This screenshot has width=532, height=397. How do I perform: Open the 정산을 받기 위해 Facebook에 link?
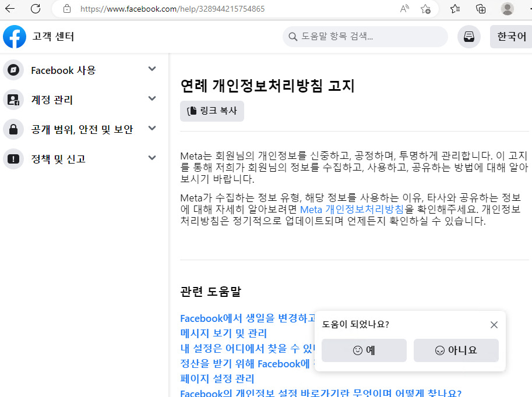(247, 363)
